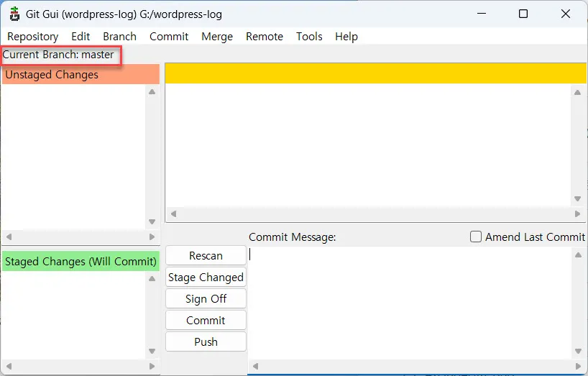Select the Staged Changes (Will Commit) header

pos(81,262)
